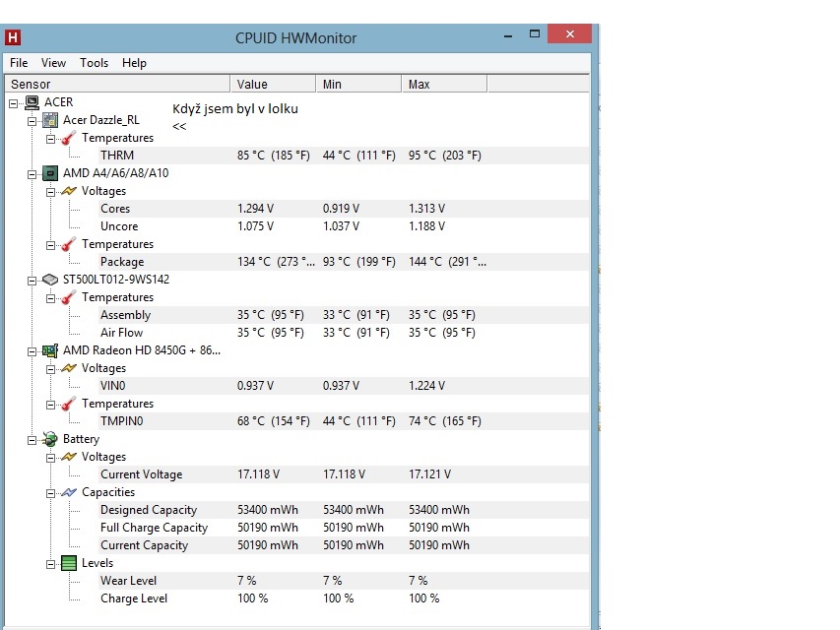This screenshot has width=840, height=630.
Task: Select the Package temperature row label
Action: [x=122, y=262]
